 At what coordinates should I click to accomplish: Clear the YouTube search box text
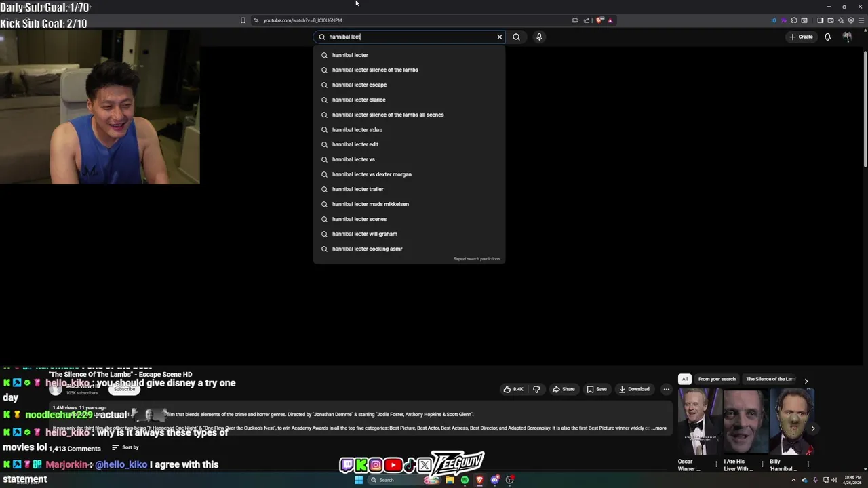500,37
